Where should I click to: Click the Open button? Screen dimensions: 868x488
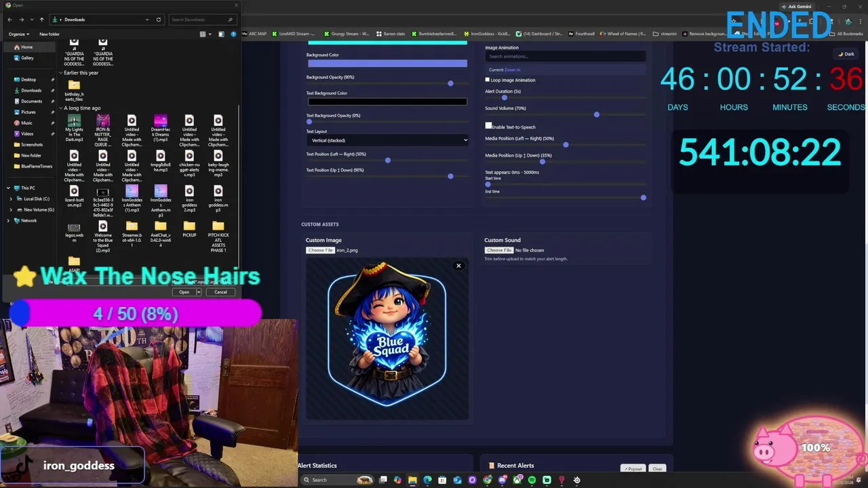[184, 292]
